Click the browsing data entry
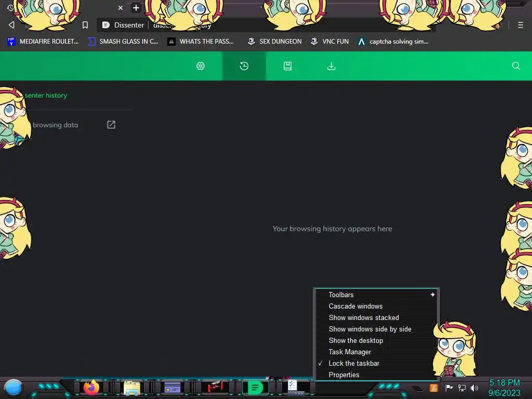This screenshot has height=399, width=532. tap(55, 125)
